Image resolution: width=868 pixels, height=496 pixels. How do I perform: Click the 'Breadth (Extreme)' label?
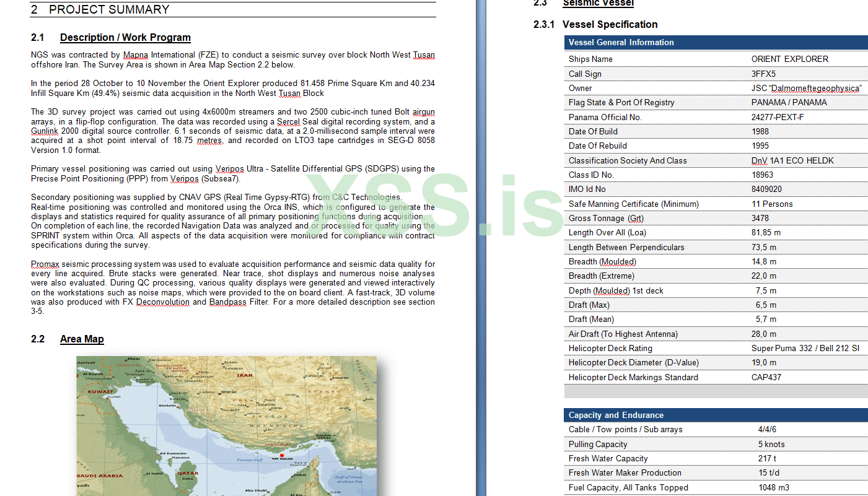(x=602, y=276)
